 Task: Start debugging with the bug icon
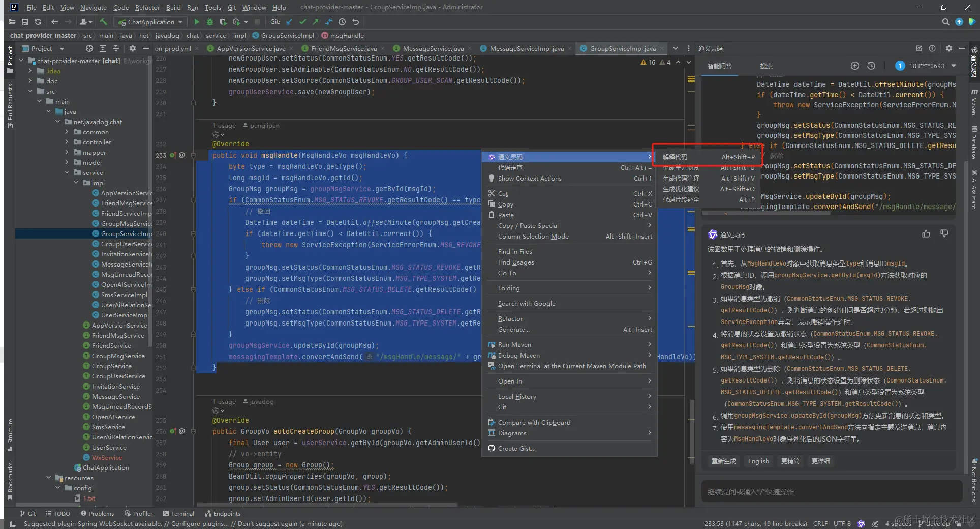click(209, 22)
